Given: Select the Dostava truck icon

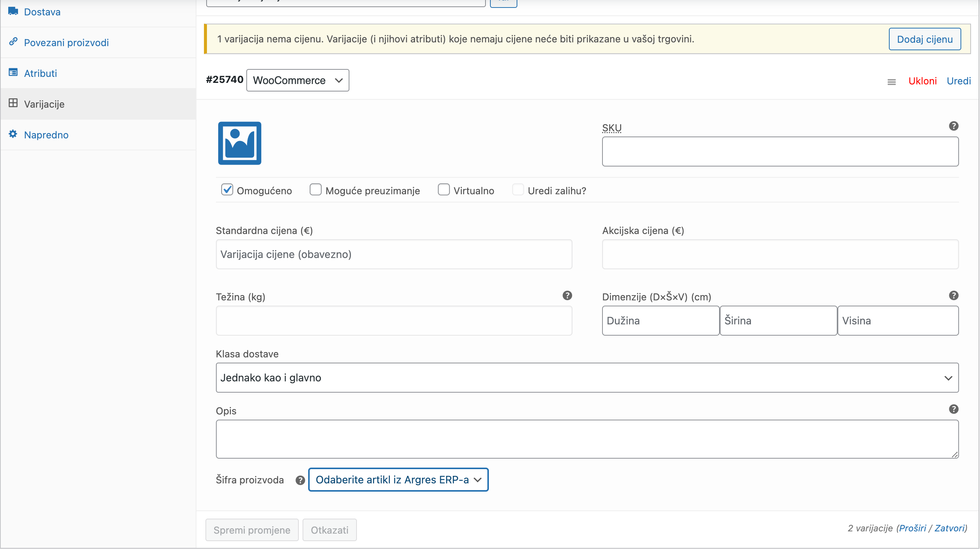Looking at the screenshot, I should 12,10.
